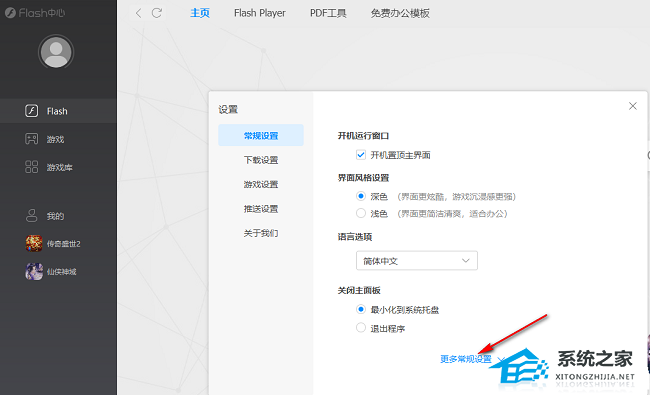650x395 pixels.
Task: Open the 游戏库 grid icon
Action: 32,167
